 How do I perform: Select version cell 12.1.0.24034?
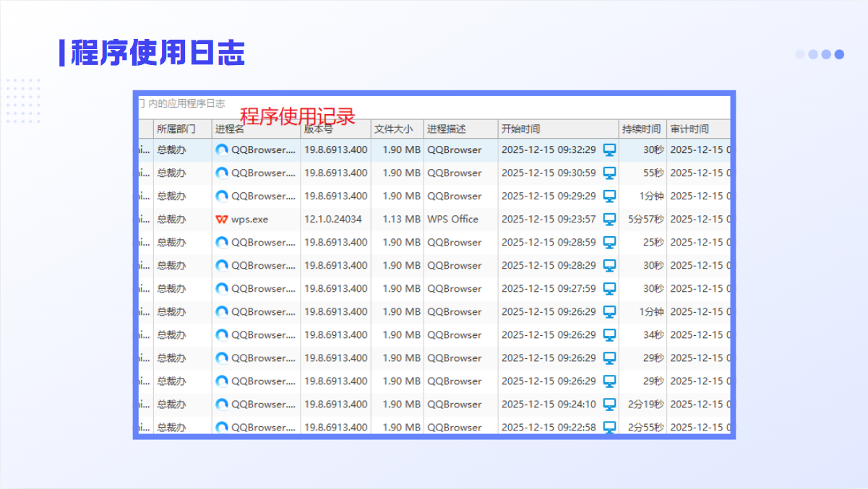click(333, 220)
